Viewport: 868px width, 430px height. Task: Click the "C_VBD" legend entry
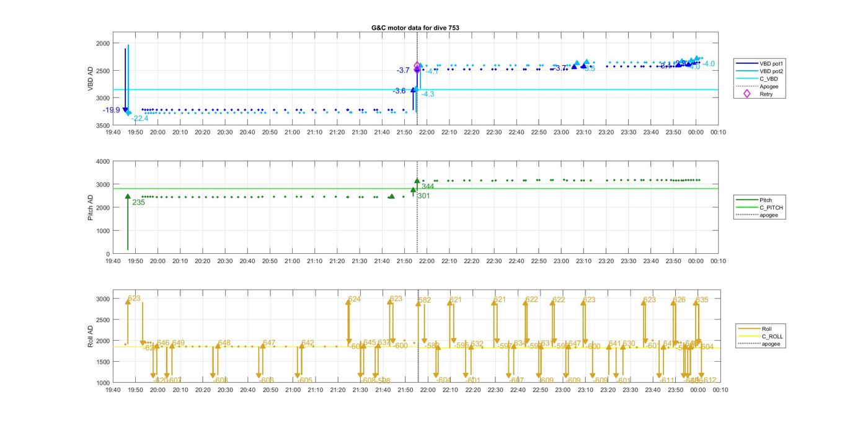click(x=769, y=79)
